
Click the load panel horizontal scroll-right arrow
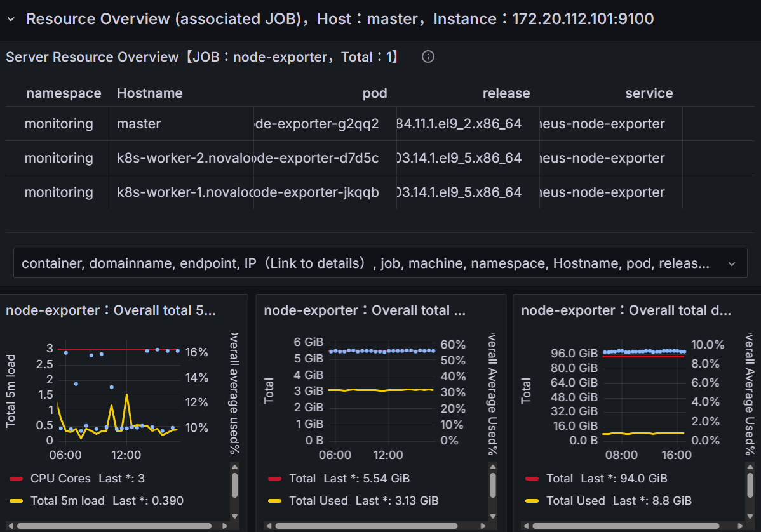pyautogui.click(x=225, y=526)
